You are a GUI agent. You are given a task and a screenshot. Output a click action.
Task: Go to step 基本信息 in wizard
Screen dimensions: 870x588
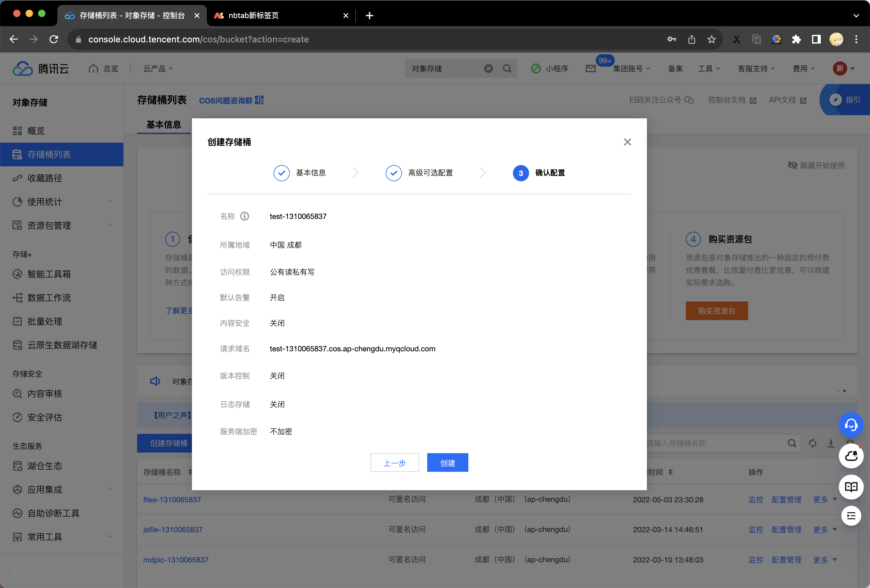coord(299,173)
